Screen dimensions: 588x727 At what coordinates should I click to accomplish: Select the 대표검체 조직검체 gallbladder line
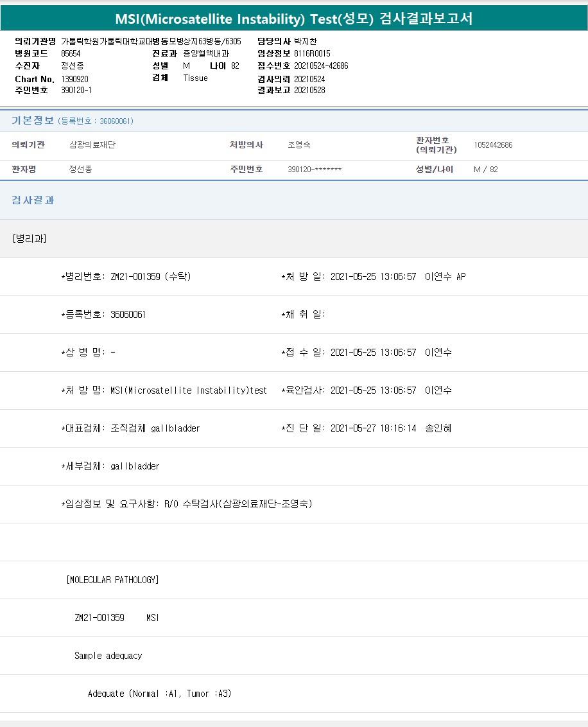click(x=130, y=428)
